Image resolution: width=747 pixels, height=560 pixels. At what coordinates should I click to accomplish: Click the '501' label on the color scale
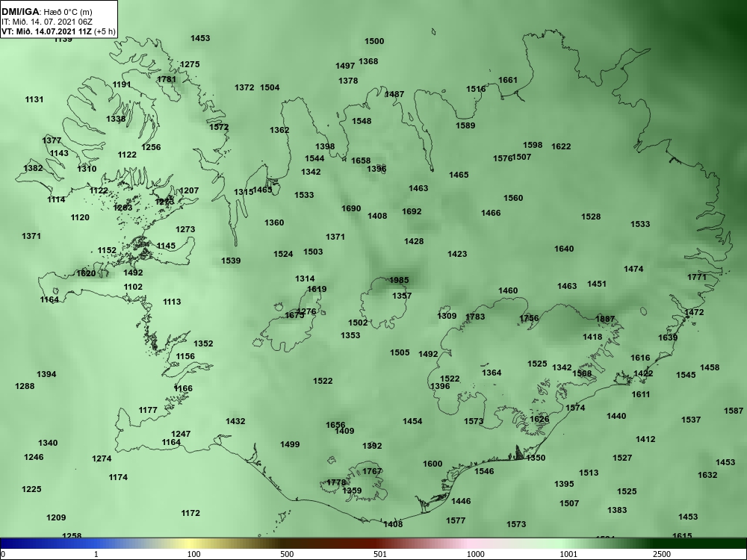pyautogui.click(x=379, y=554)
